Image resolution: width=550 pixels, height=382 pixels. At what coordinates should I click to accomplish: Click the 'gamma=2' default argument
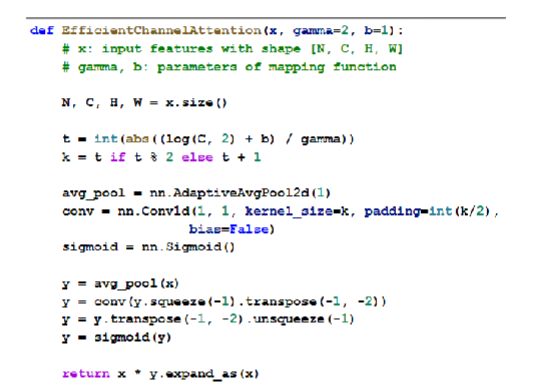click(321, 31)
